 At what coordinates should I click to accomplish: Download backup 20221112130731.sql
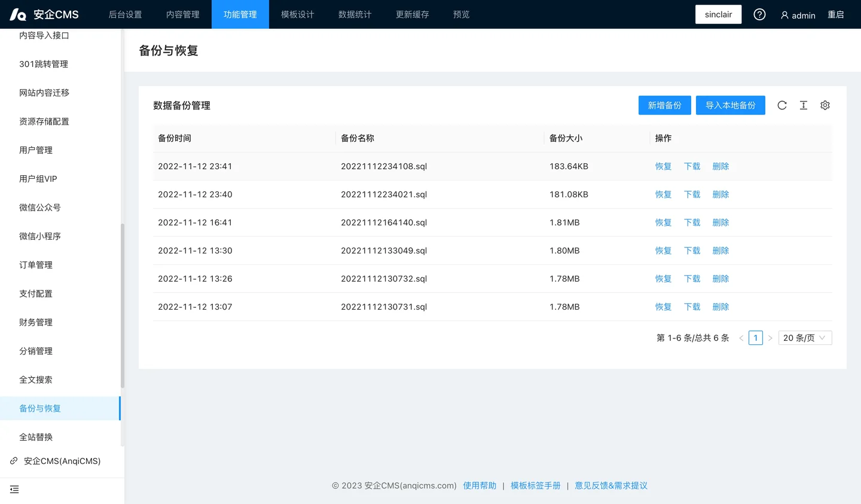[692, 307]
